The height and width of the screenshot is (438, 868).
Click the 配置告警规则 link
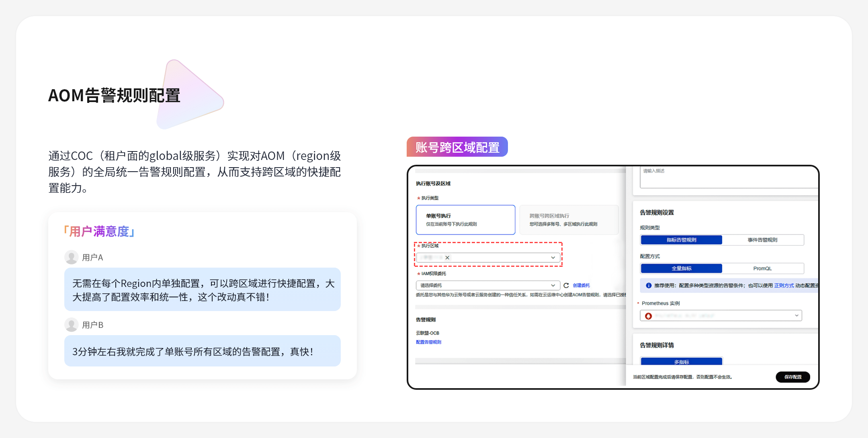point(428,342)
